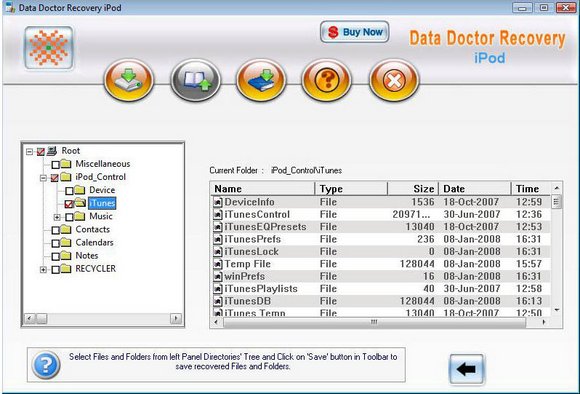The image size is (580, 394).
Task: Open Help via the question mark toolbar icon
Action: click(327, 80)
